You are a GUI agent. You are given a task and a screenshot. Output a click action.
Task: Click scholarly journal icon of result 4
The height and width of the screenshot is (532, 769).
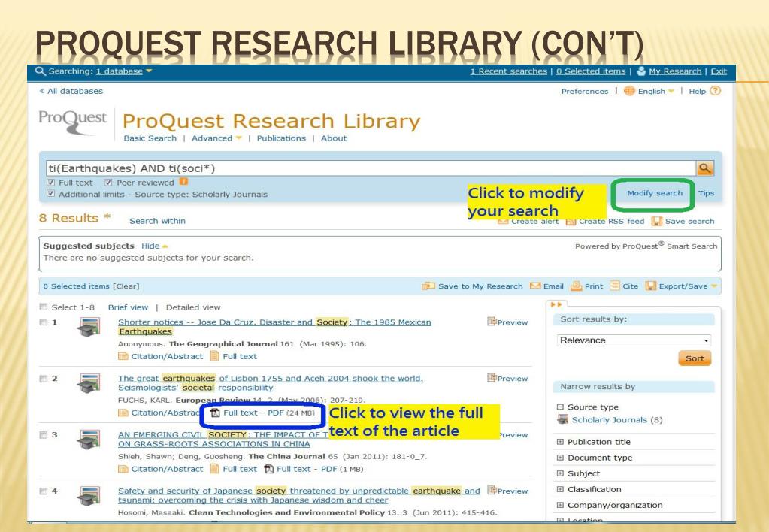coord(89,496)
